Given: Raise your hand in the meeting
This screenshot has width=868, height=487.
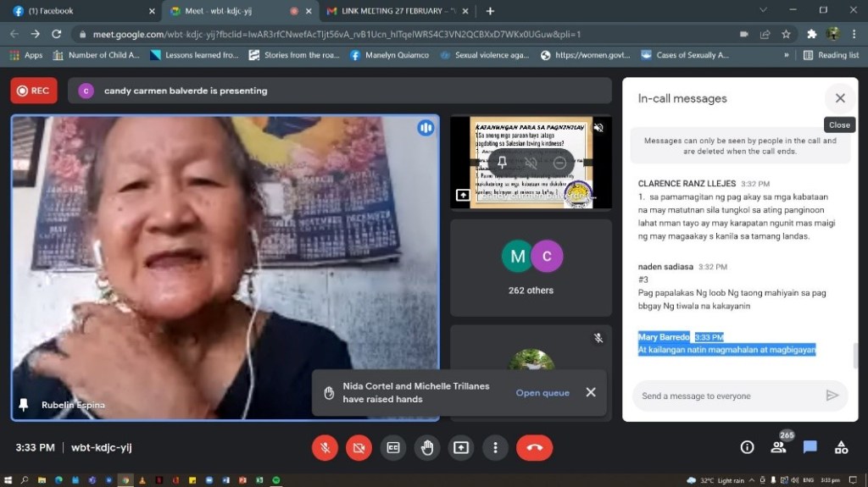Looking at the screenshot, I should [427, 447].
